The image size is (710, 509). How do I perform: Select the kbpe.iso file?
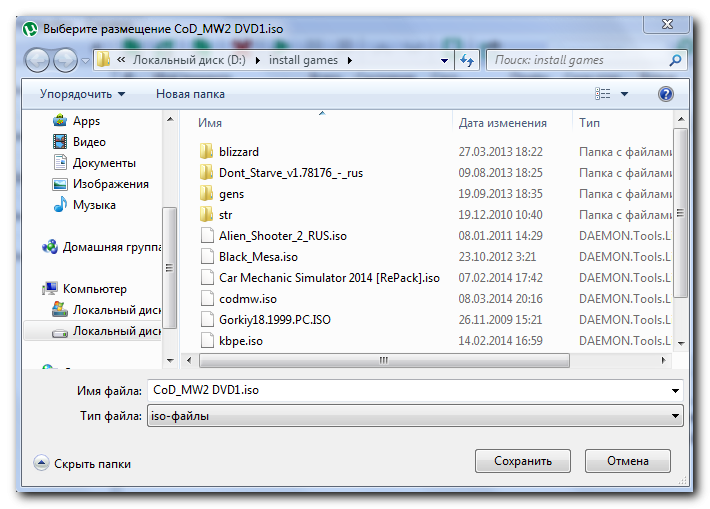pos(240,341)
